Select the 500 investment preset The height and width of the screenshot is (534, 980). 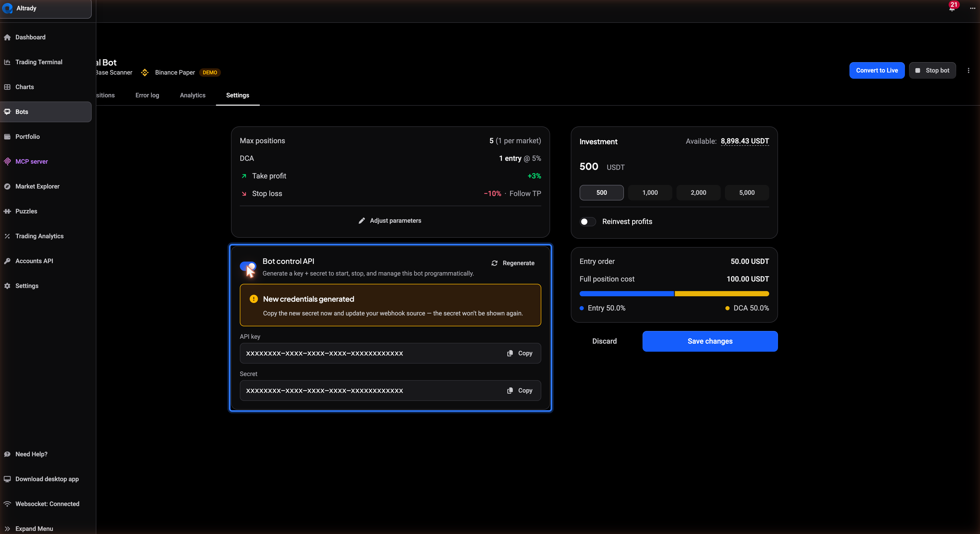601,192
